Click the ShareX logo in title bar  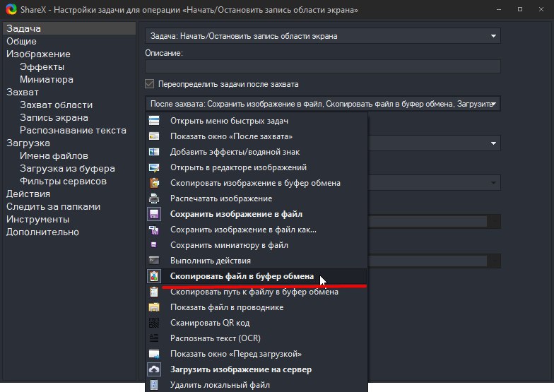pyautogui.click(x=11, y=9)
